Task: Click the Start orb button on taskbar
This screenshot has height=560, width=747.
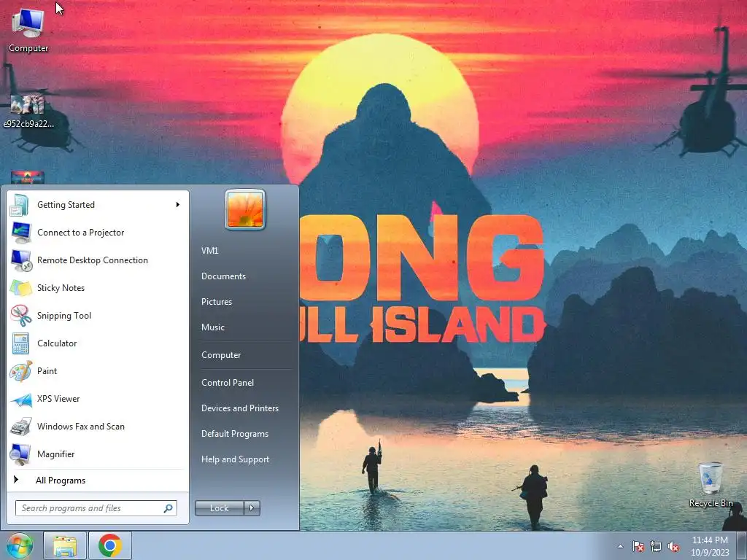Action: [20, 545]
